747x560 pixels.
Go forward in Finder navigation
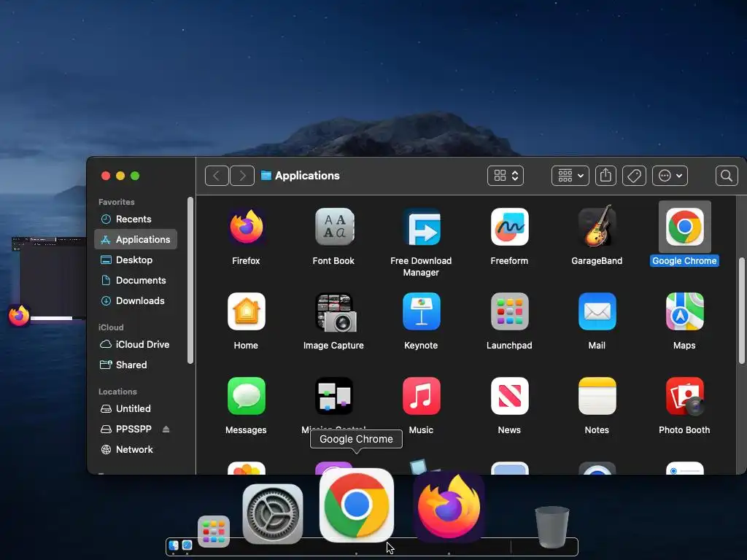coord(242,176)
